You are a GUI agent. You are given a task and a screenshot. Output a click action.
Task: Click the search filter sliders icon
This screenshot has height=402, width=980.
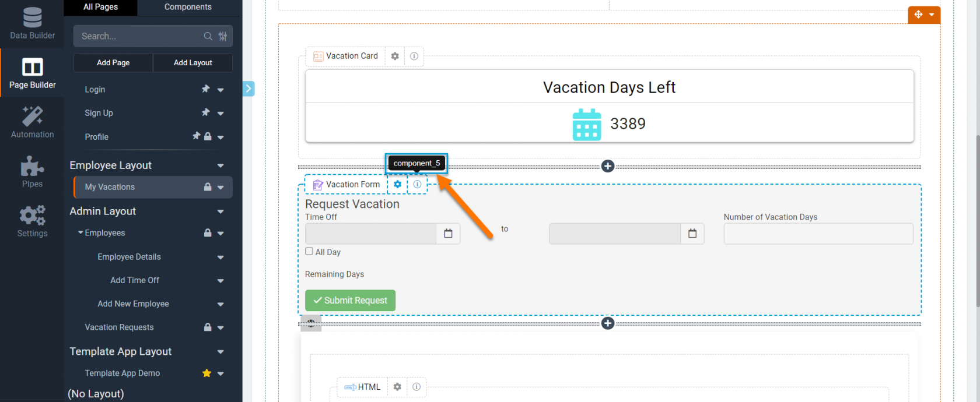[x=223, y=36]
